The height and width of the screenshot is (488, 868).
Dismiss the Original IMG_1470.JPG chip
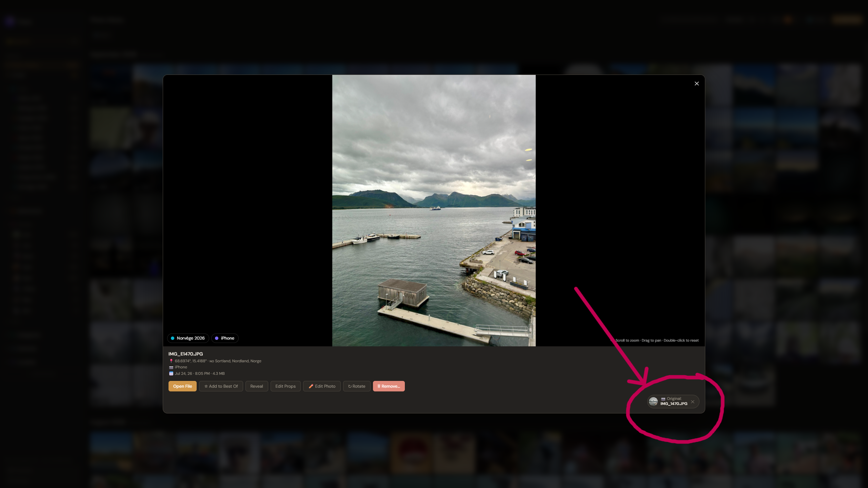[693, 402]
